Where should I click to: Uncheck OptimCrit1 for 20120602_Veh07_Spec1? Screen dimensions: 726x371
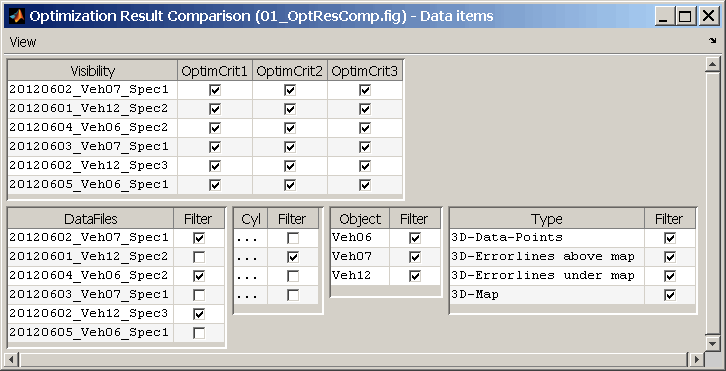215,90
